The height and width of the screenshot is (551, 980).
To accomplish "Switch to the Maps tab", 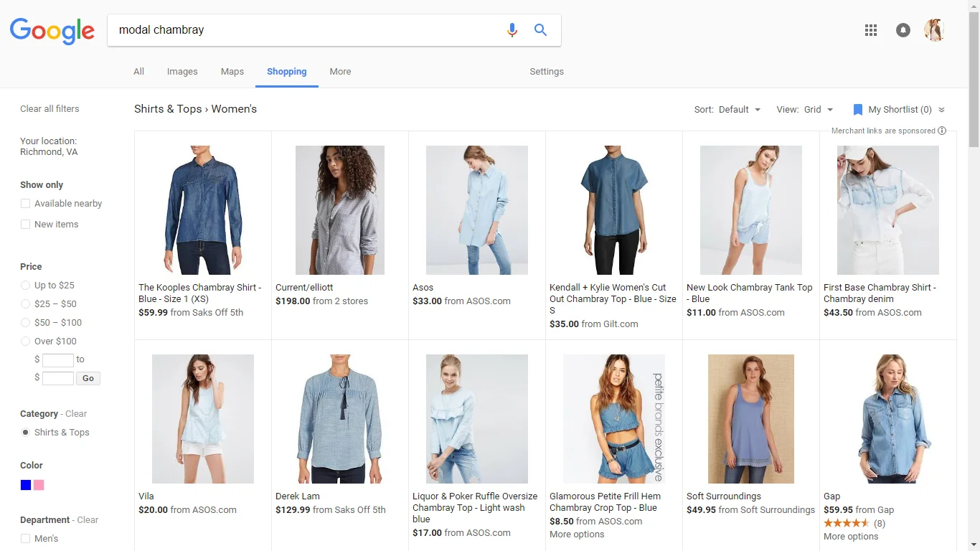I will pos(232,72).
